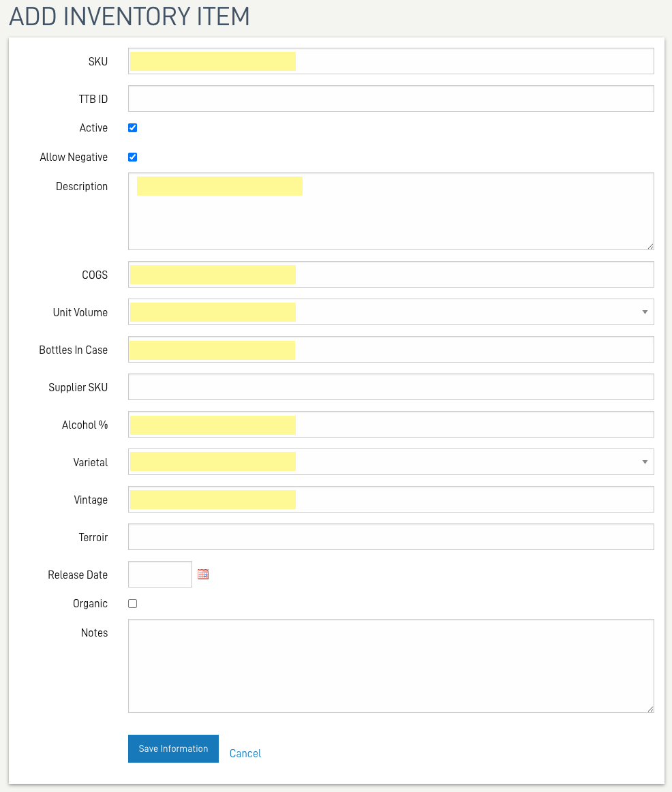Cancel adding the inventory item

pyautogui.click(x=245, y=753)
